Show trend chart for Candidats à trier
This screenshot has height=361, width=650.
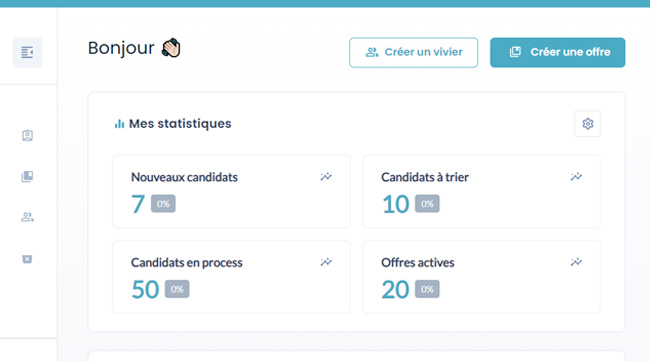click(576, 177)
